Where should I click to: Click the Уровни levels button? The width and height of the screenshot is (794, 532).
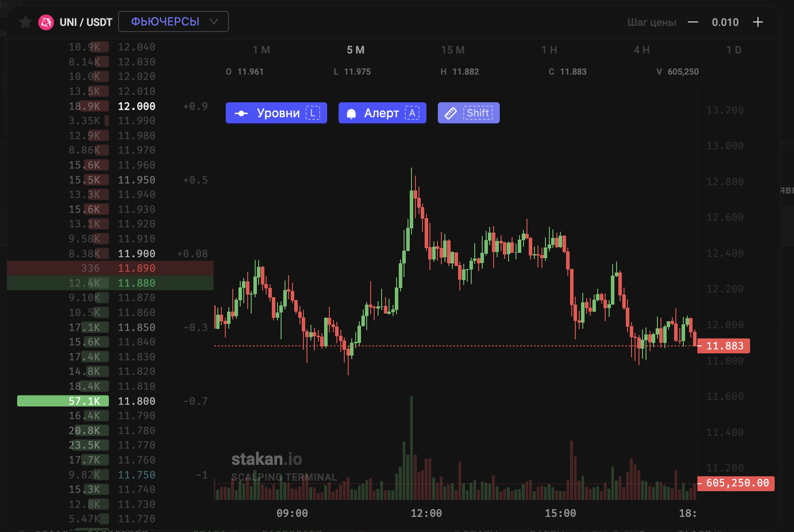click(x=276, y=113)
